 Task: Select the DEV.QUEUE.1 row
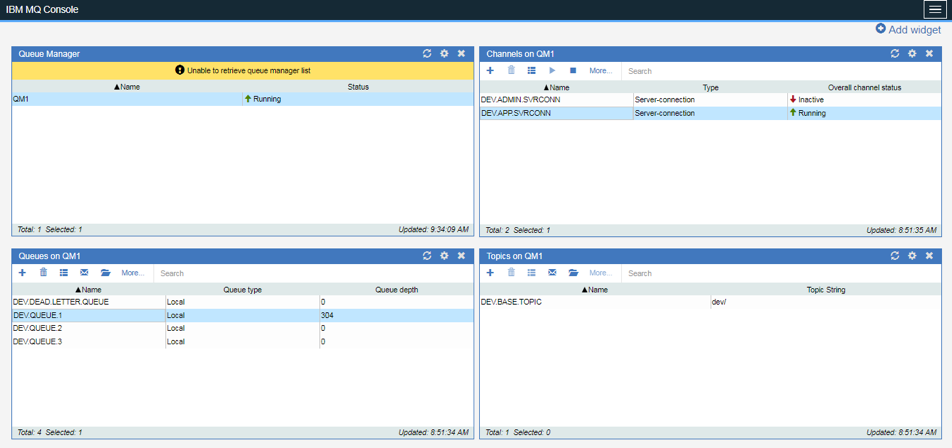(x=242, y=315)
